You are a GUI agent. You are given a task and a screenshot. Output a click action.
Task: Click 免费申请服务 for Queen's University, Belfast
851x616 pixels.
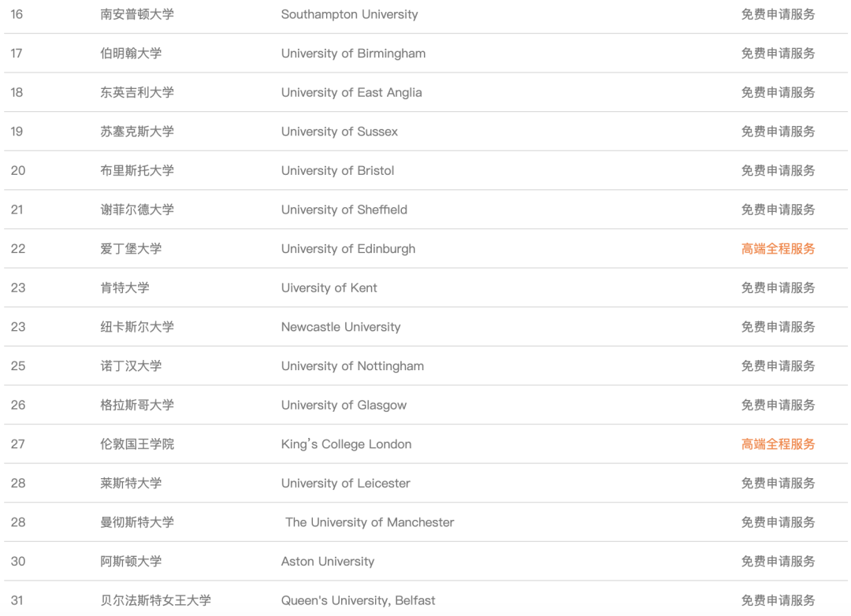tap(778, 600)
